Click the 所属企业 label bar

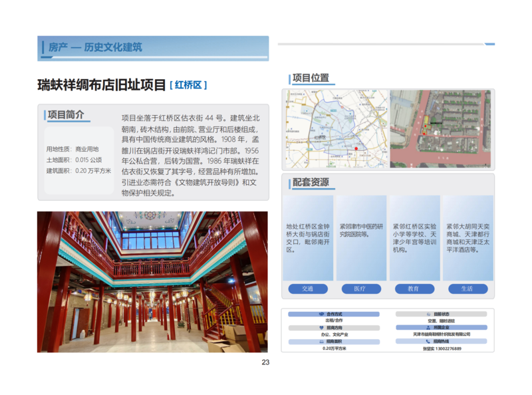(x=441, y=327)
